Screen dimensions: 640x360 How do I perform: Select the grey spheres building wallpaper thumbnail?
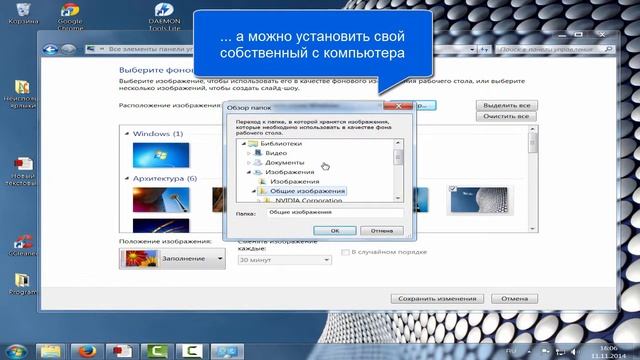pos(479,200)
